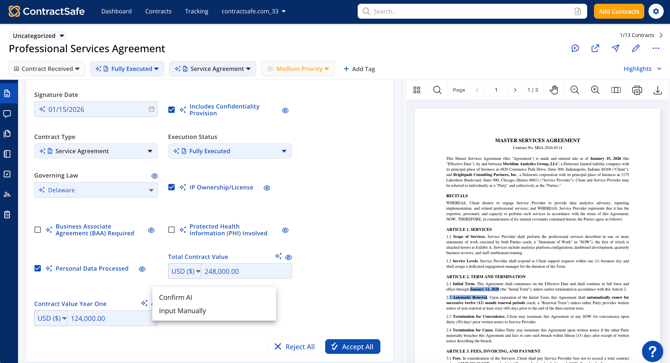Open the Fully Executed tag dropdown

127,69
